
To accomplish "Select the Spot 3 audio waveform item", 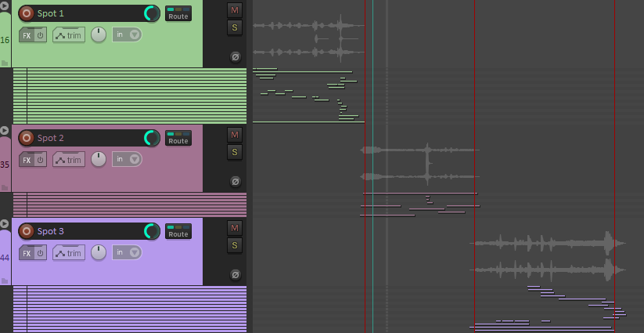I will (x=548, y=257).
